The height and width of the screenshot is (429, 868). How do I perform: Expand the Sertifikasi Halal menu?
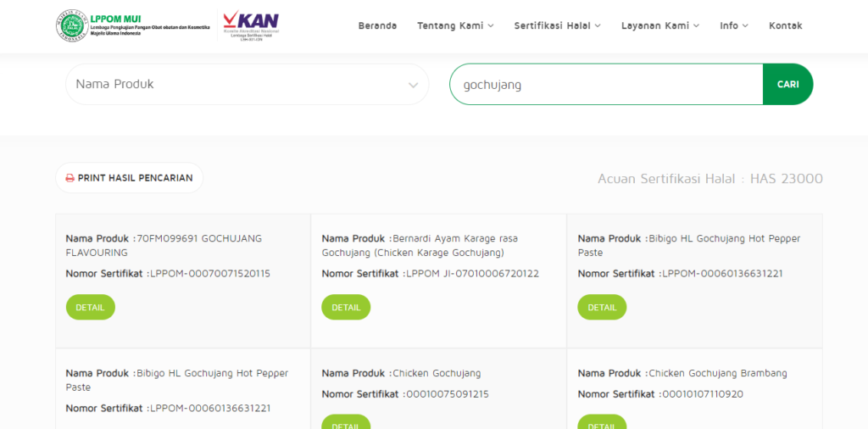pyautogui.click(x=558, y=25)
